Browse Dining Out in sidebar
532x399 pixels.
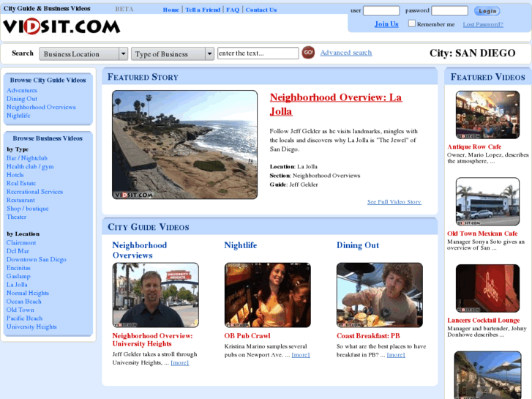[x=22, y=99]
